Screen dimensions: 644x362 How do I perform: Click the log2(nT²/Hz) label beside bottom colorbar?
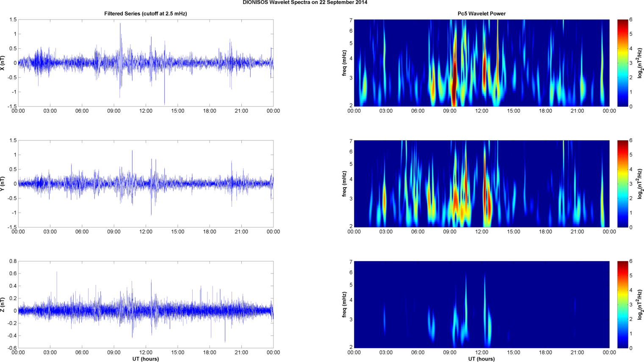pos(641,304)
